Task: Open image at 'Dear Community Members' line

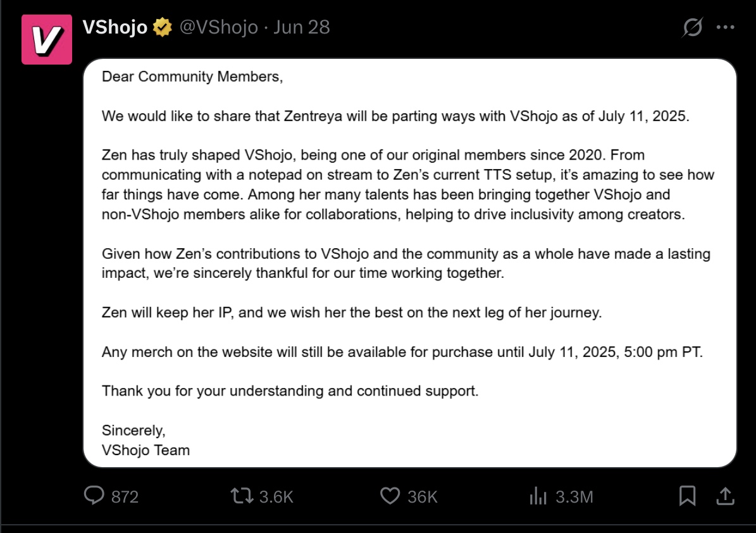Action: (x=192, y=77)
